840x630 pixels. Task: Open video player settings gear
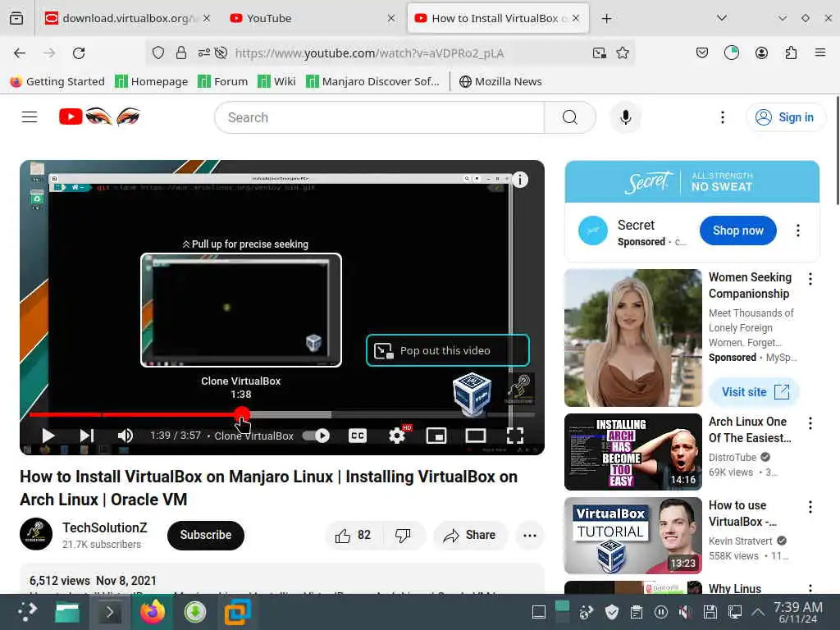[397, 436]
